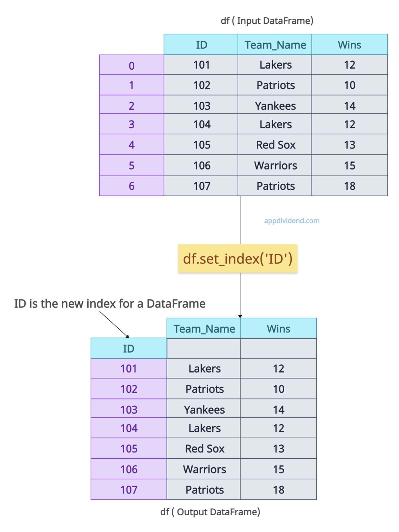Click the "df ( Output DataFrame)" caption
Image resolution: width=399 pixels, height=532 pixels.
[210, 512]
